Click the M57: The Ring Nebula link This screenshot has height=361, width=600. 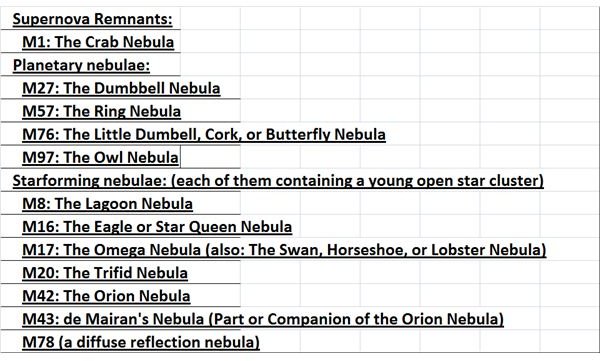coord(101,111)
